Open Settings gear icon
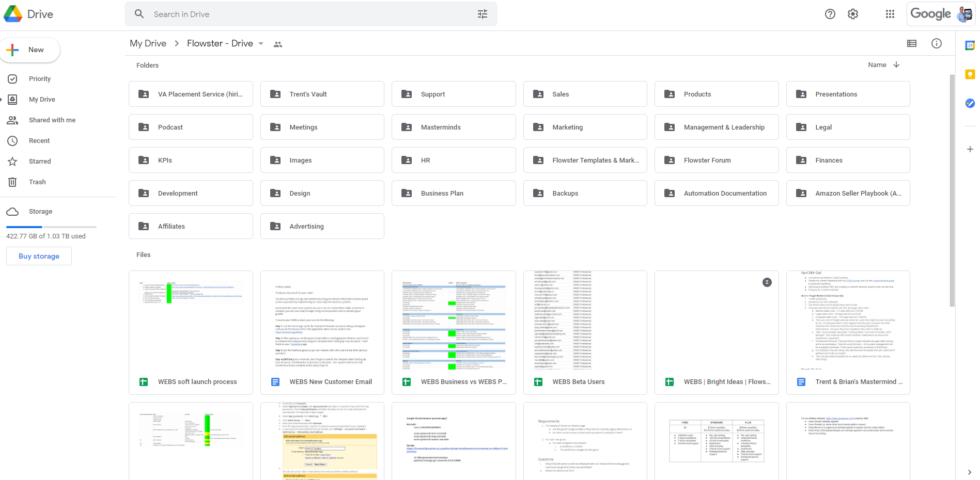The width and height of the screenshot is (980, 480). [x=853, y=14]
